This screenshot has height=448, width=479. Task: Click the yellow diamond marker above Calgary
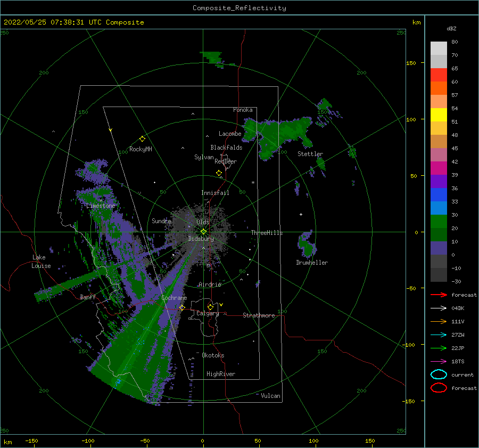coord(210,307)
